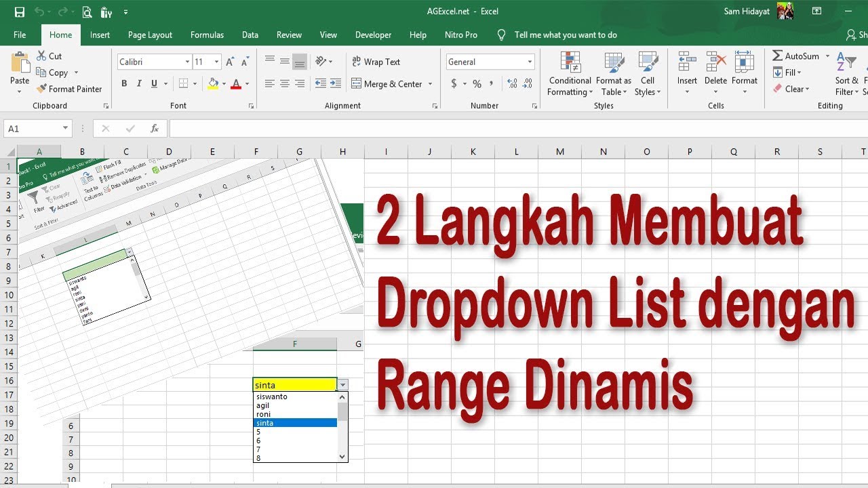The height and width of the screenshot is (488, 868).
Task: Click the Paste clipboard icon
Action: [x=20, y=62]
